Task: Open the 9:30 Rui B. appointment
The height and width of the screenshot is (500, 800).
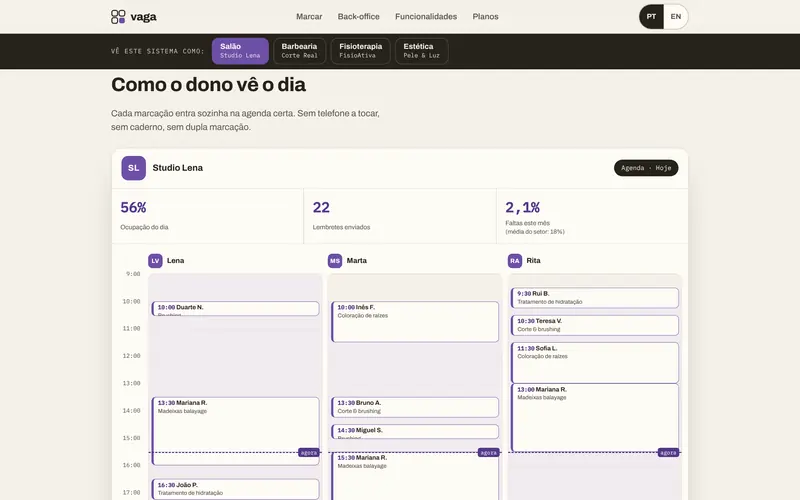Action: [x=595, y=298]
